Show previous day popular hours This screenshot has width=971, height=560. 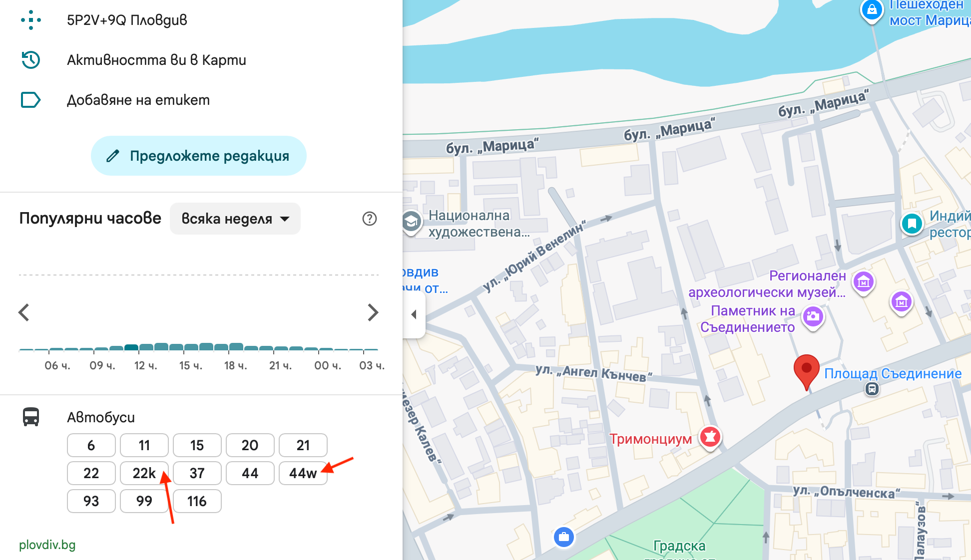coord(24,312)
